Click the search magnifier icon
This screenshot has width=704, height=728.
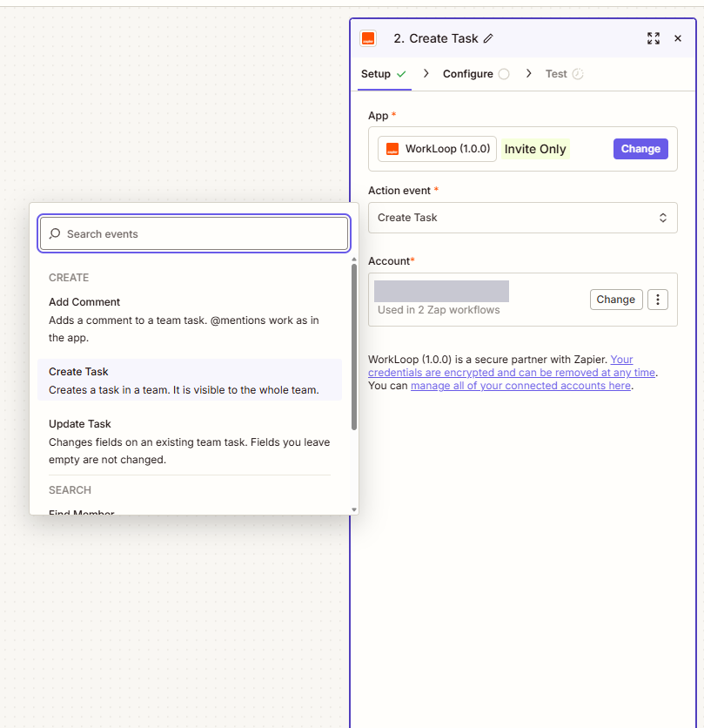[x=55, y=233]
